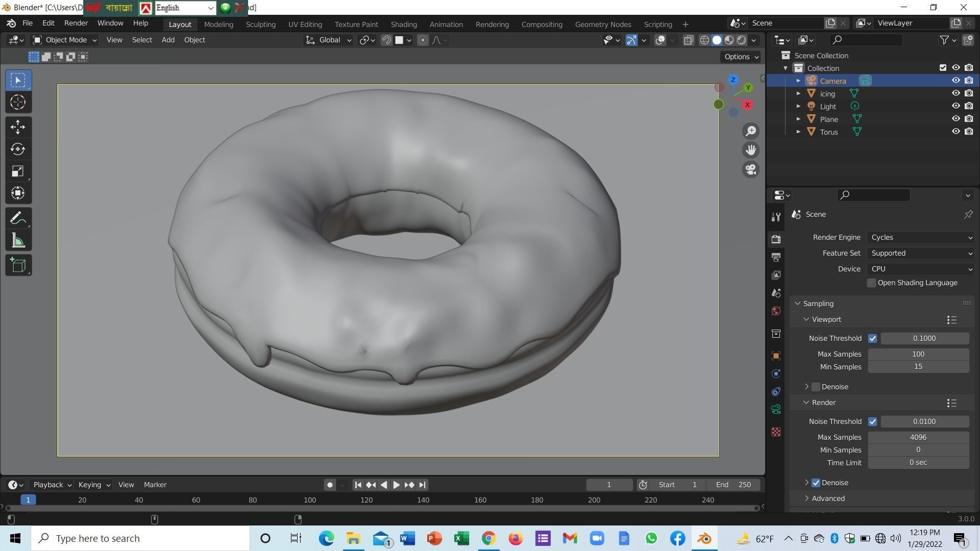Play the animation forward

click(396, 485)
